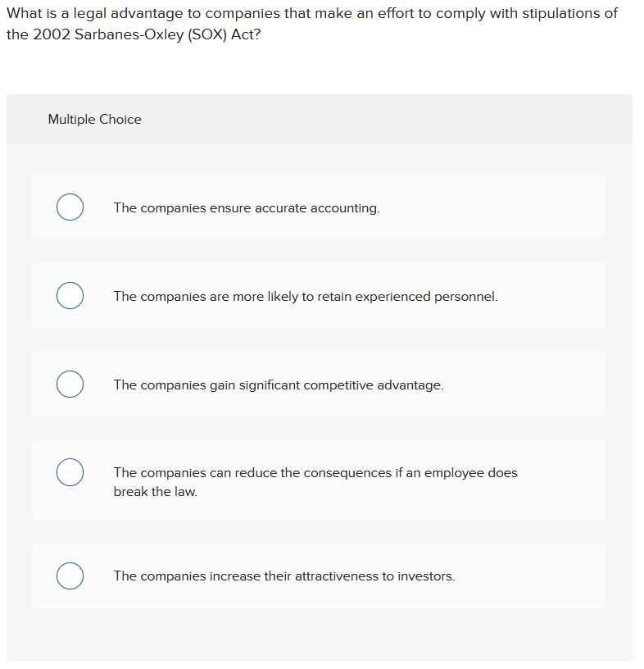Image resolution: width=644 pixels, height=669 pixels.
Task: Click the text 'reduce the consequences if an employee does'
Action: click(315, 473)
